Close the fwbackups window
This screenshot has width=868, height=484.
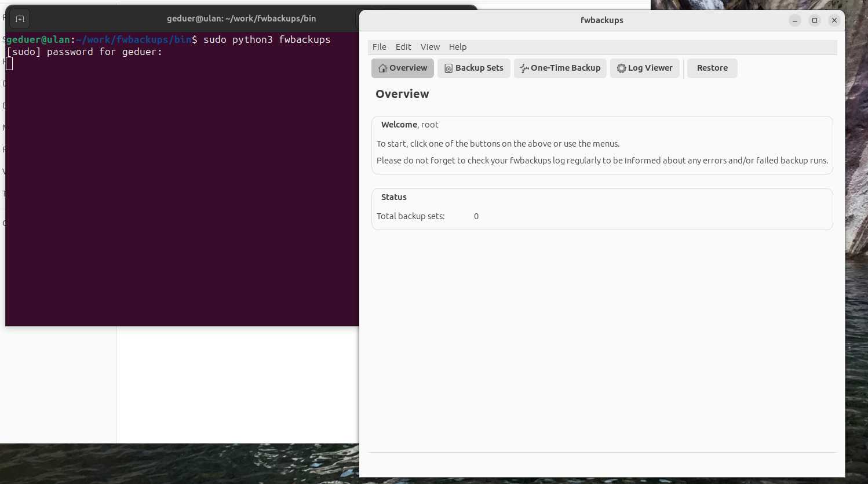point(834,20)
